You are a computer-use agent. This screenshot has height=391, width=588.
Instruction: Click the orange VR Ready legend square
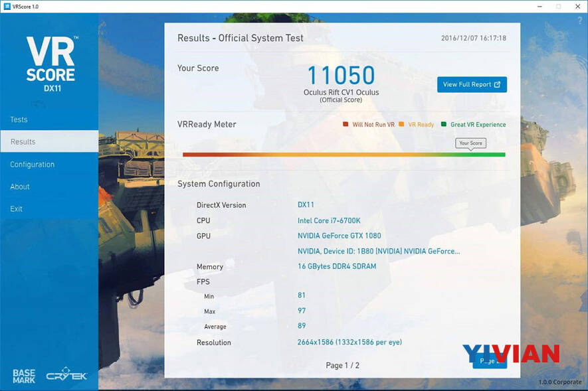(401, 124)
